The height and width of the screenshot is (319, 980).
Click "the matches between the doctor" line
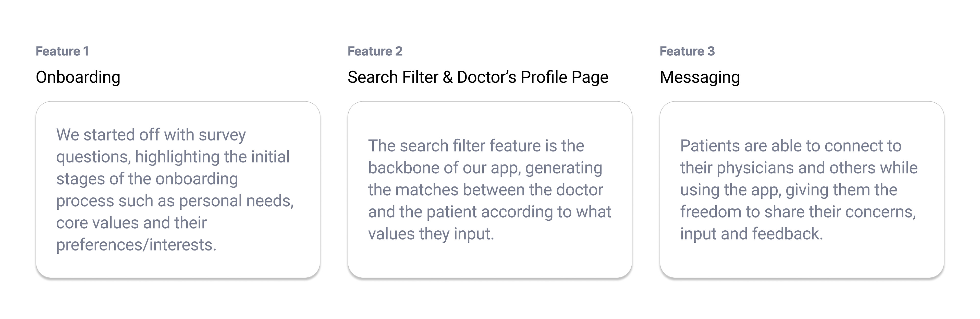(485, 190)
